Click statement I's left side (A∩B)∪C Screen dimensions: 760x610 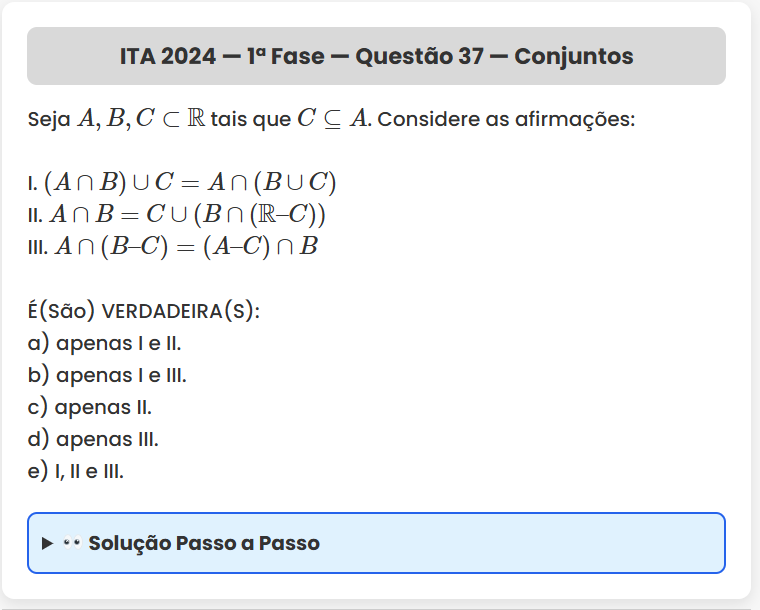(110, 182)
